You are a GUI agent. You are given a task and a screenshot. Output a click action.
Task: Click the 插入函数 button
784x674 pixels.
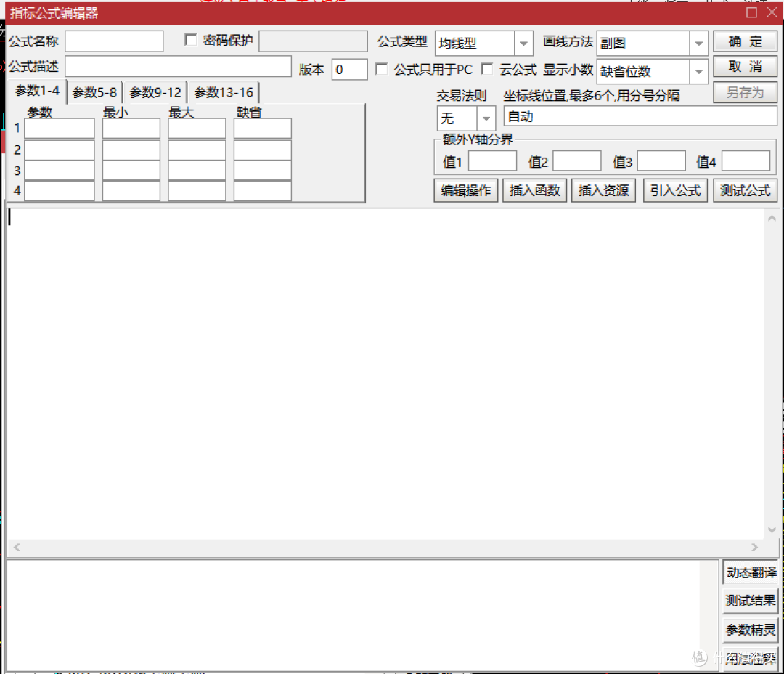coord(534,191)
